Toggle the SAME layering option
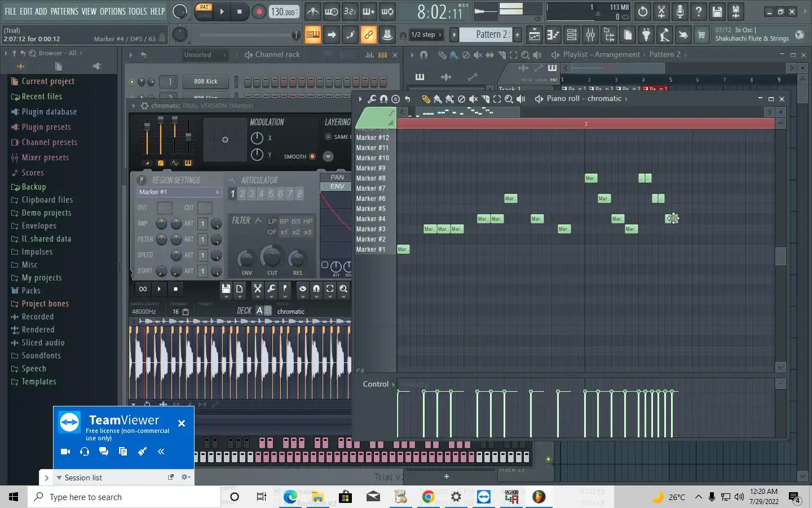This screenshot has width=812, height=508. (x=328, y=137)
